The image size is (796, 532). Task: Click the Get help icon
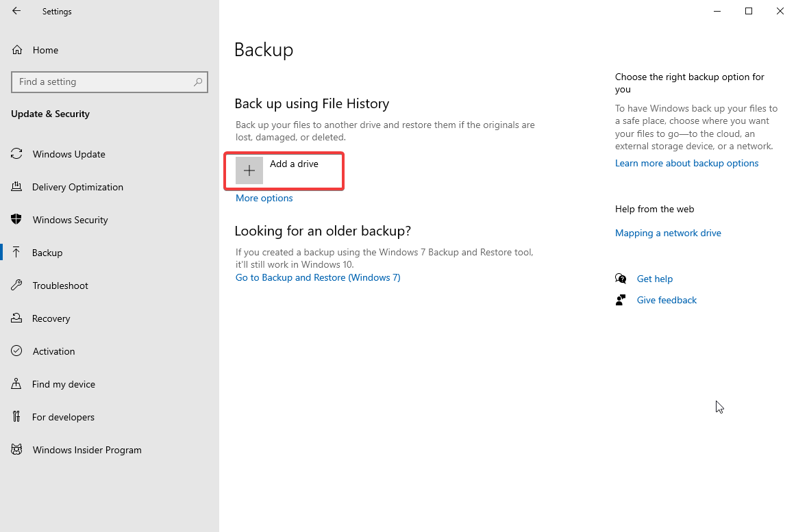[621, 279]
